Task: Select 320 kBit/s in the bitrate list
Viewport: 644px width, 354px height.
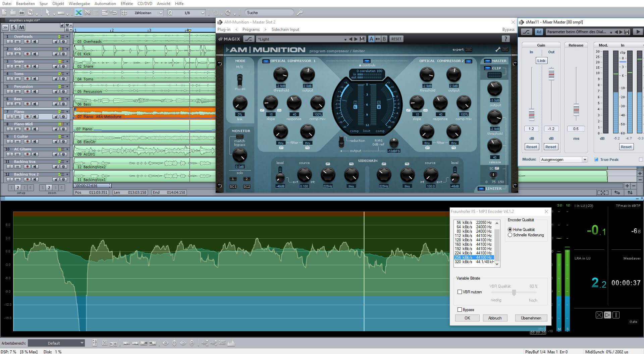Action: (x=474, y=262)
